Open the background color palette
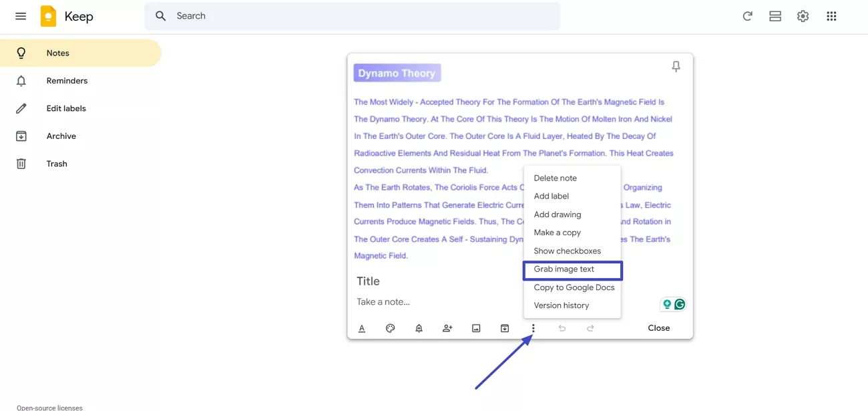Viewport: 868px width, 411px height. [390, 328]
